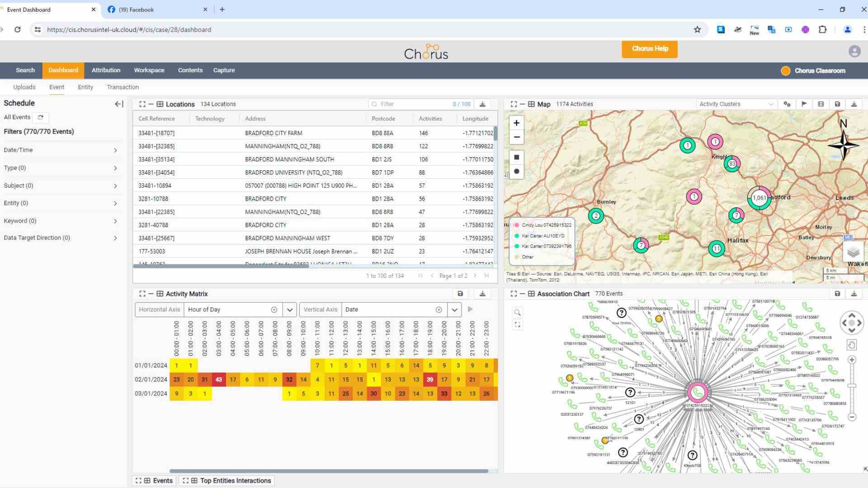Screen dimensions: 868x488
Task: Zoom in on the map
Action: click(x=516, y=123)
